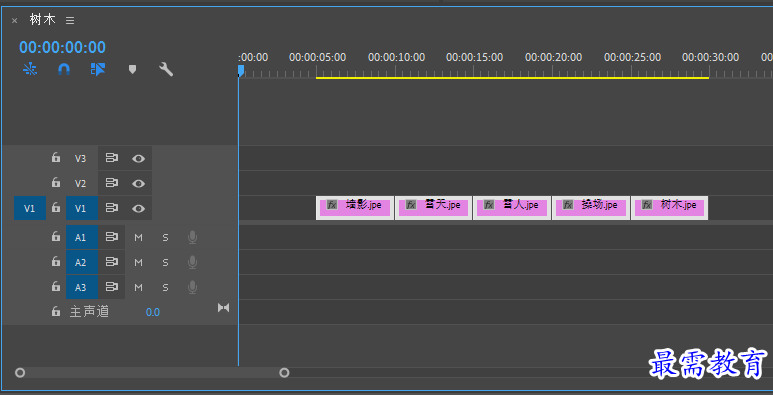The height and width of the screenshot is (395, 773).
Task: Toggle sync lock on A3
Action: click(112, 287)
